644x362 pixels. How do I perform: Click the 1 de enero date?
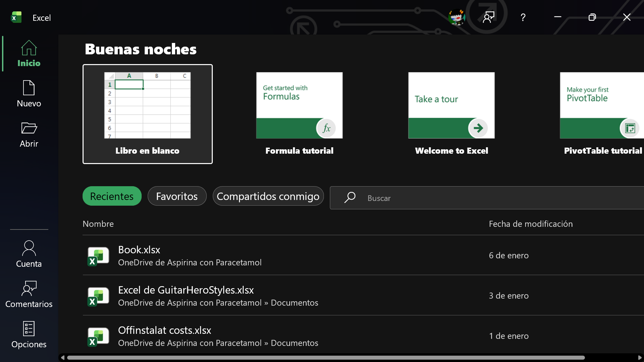pos(509,336)
